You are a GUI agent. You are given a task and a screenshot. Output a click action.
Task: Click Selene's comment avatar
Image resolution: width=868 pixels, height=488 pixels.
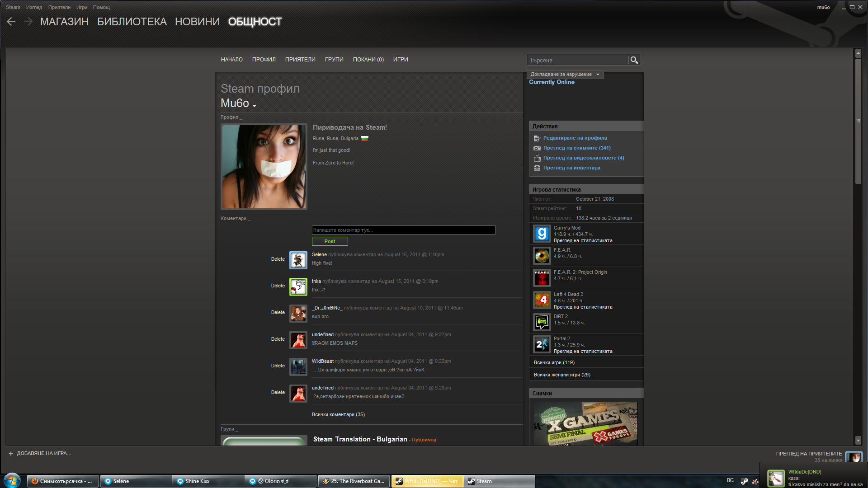298,260
